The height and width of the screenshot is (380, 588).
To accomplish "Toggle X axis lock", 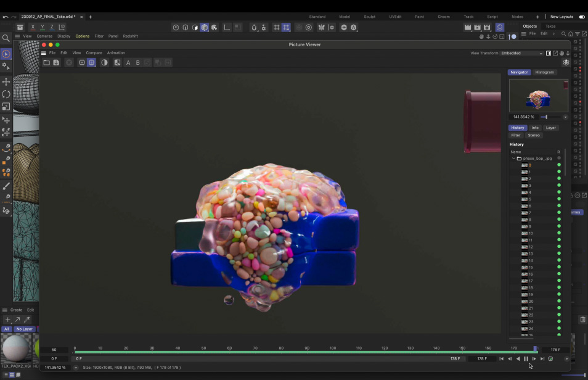I will (33, 27).
